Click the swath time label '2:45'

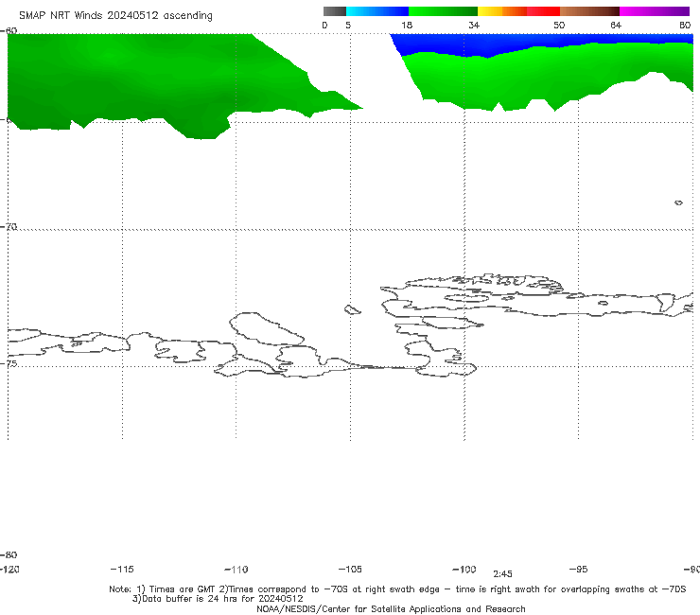point(502,574)
